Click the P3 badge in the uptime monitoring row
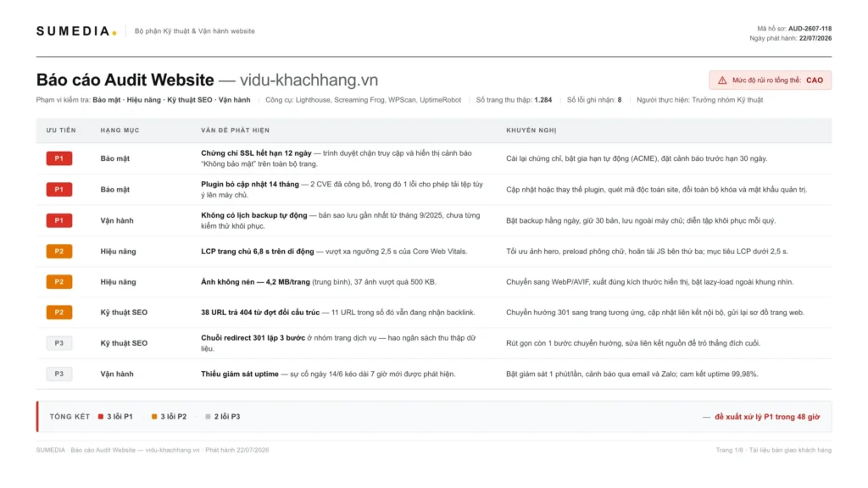This screenshot has width=868, height=488. pyautogui.click(x=59, y=374)
